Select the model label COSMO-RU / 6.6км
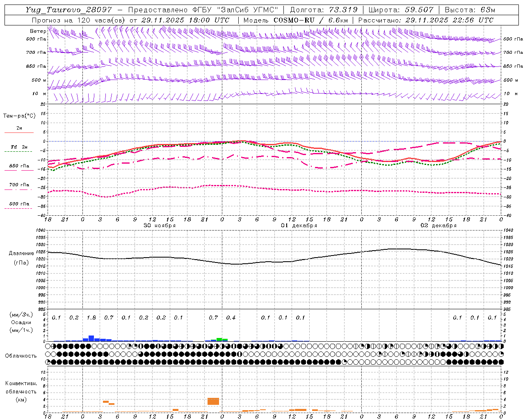The image size is (525, 420). click(310, 20)
